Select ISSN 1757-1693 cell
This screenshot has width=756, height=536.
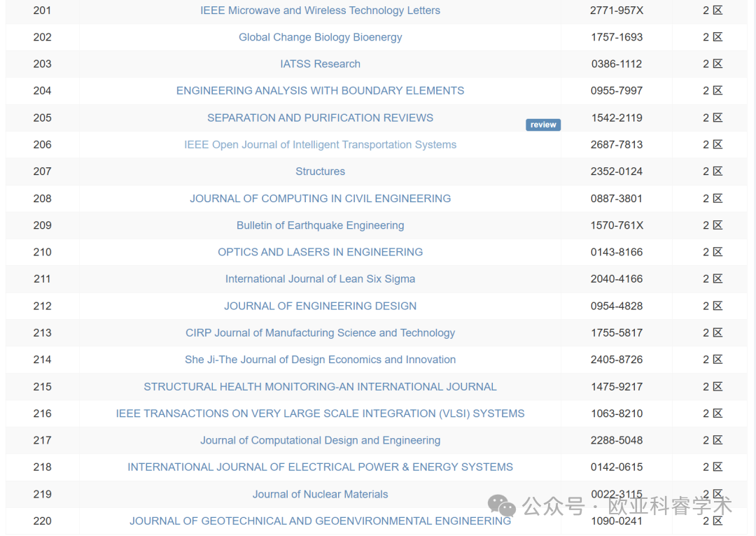pos(617,37)
